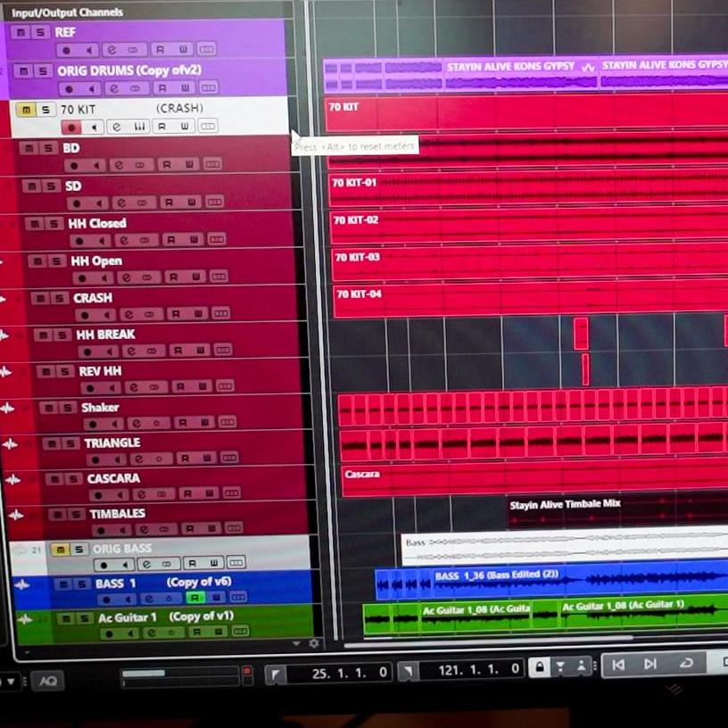Image resolution: width=728 pixels, height=728 pixels.
Task: Open channel settings for ORIG BASS track
Action: (146, 564)
